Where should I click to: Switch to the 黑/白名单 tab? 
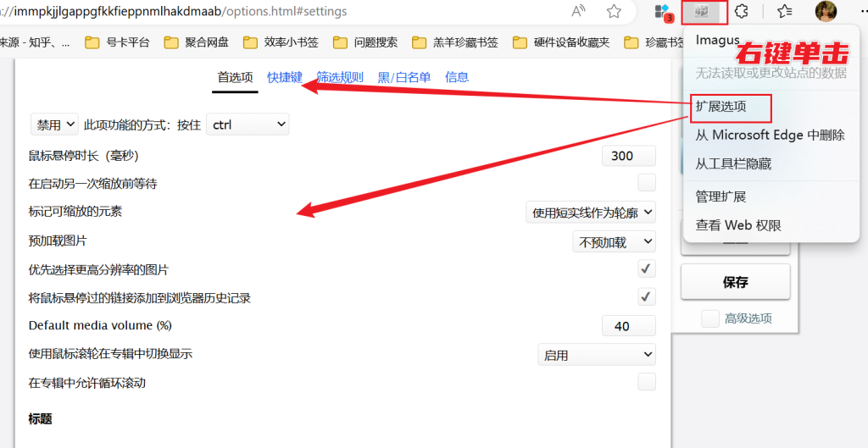[404, 77]
